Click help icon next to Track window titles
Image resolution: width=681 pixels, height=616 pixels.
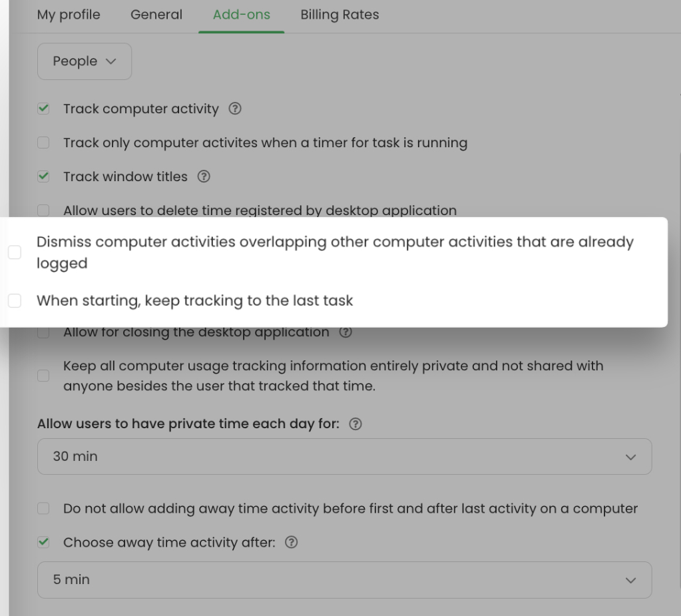tap(204, 176)
